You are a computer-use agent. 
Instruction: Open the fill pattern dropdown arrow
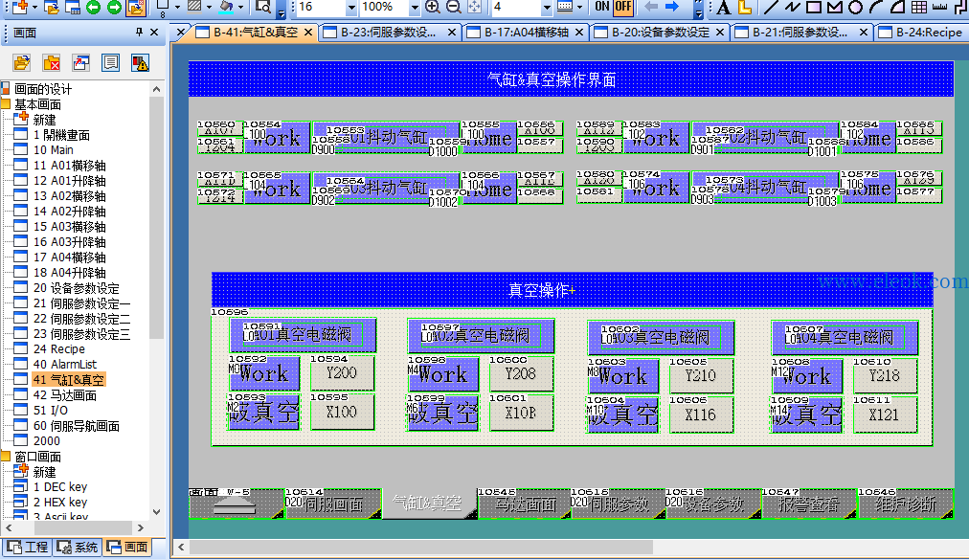[209, 8]
